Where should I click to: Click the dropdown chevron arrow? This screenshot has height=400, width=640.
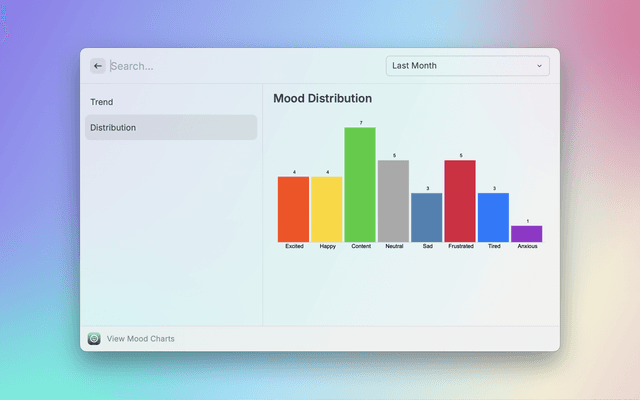click(x=540, y=66)
